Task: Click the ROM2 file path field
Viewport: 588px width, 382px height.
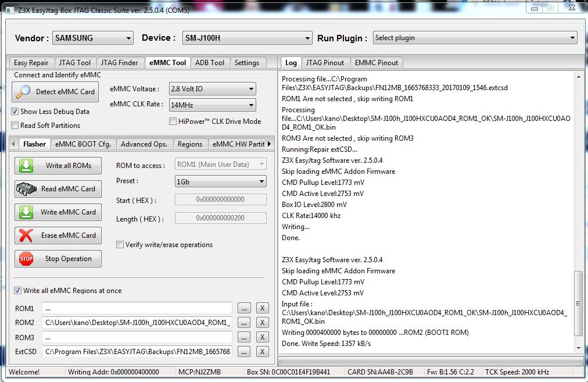Action: coord(137,322)
